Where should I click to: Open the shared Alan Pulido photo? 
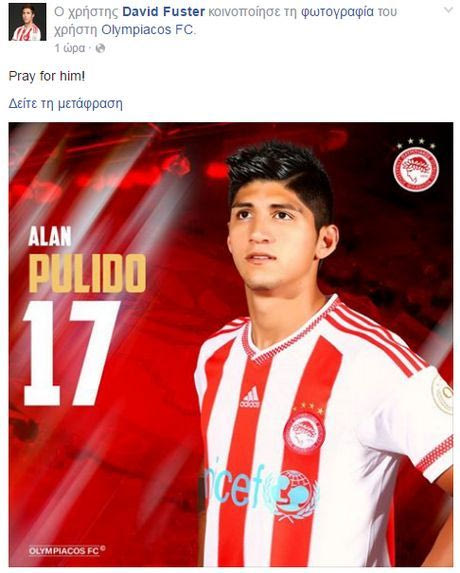(231, 344)
